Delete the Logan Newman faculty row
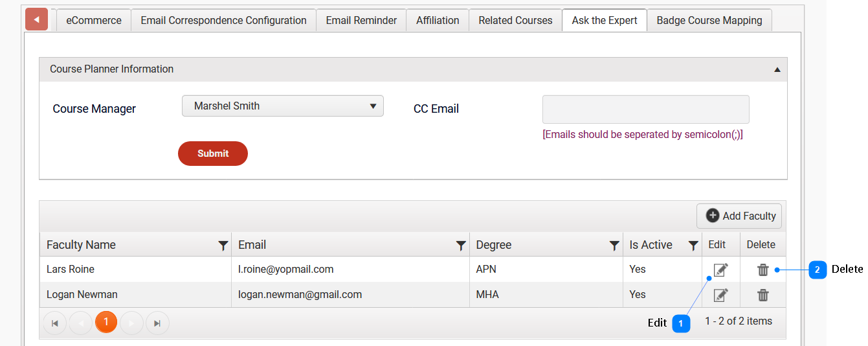Viewport: 868px width, 346px height. click(763, 295)
